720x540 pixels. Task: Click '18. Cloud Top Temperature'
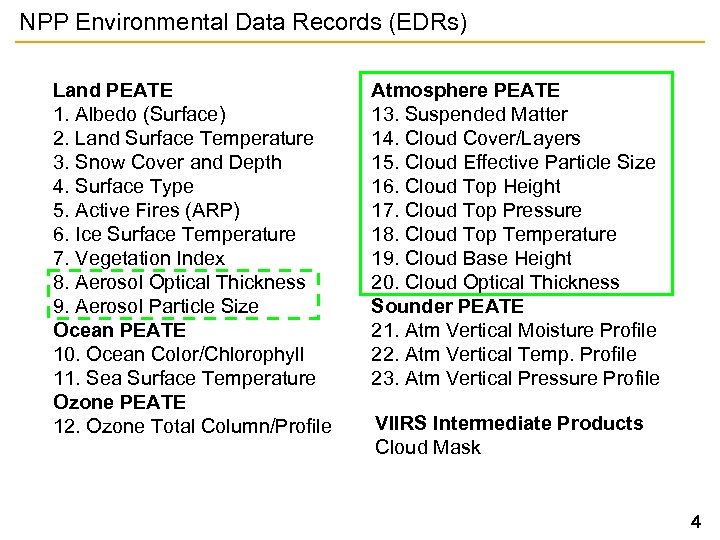pyautogui.click(x=494, y=234)
